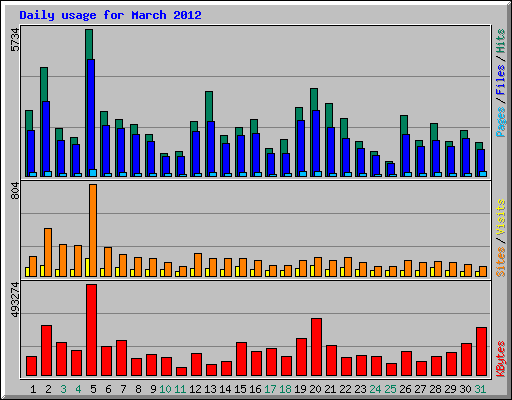The height and width of the screenshot is (400, 512).
Task: Click the tallest orange visits bar on day 5
Action: (x=93, y=230)
